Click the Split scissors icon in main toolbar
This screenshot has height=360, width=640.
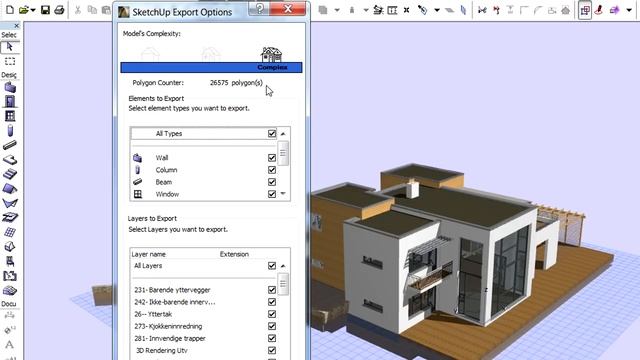click(482, 10)
